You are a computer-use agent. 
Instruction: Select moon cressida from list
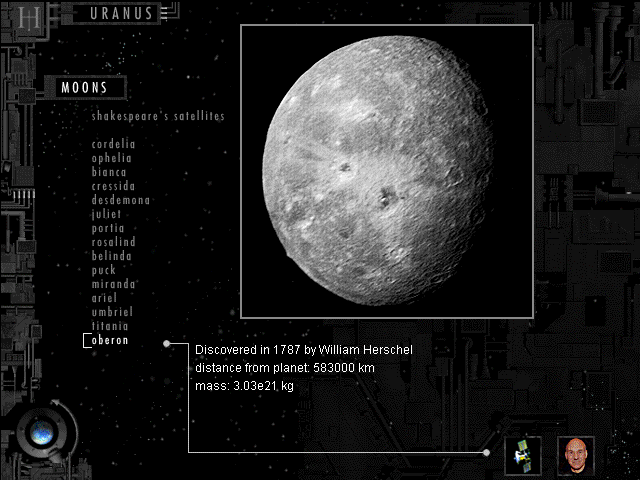pos(113,186)
